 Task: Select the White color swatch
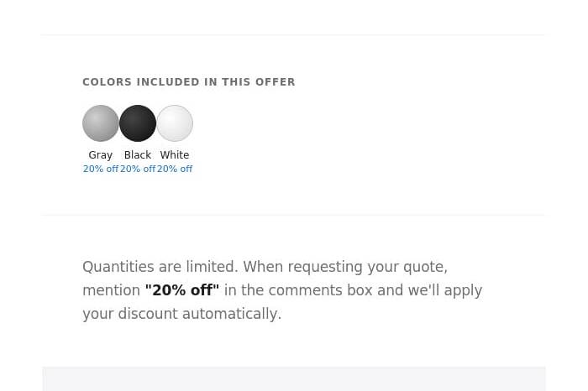coord(175,123)
